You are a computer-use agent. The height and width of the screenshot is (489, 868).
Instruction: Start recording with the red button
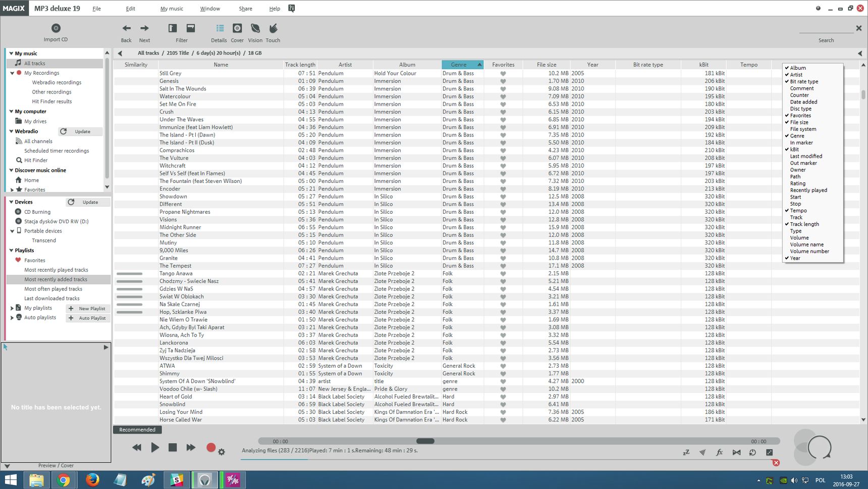point(211,447)
